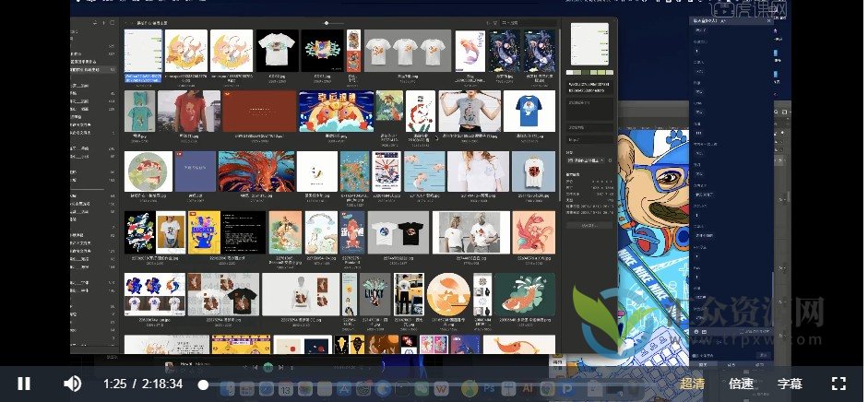Select black text block thumbnail
This screenshot has width=868, height=402.
[244, 232]
